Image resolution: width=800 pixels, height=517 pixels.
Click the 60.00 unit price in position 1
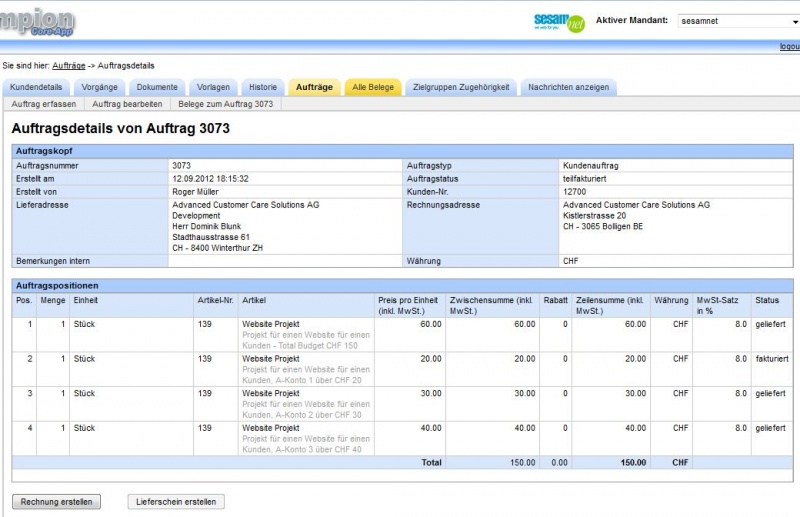coord(431,324)
